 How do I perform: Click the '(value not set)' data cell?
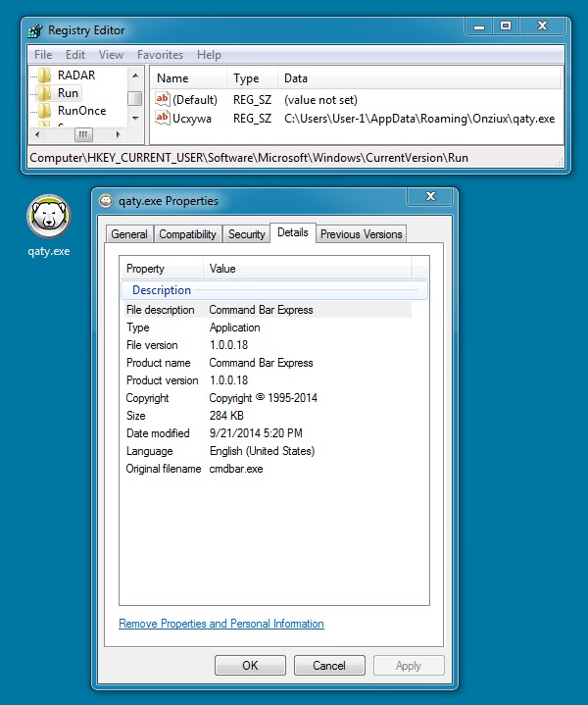(x=320, y=100)
